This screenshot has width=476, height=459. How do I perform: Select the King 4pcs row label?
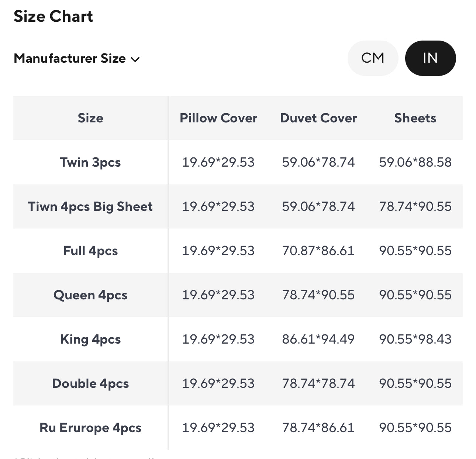point(90,339)
